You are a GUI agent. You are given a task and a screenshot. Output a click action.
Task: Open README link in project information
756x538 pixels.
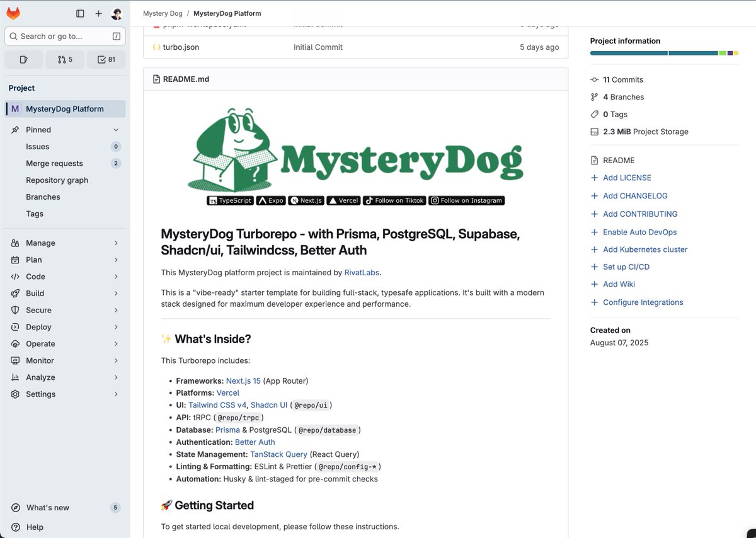point(619,161)
